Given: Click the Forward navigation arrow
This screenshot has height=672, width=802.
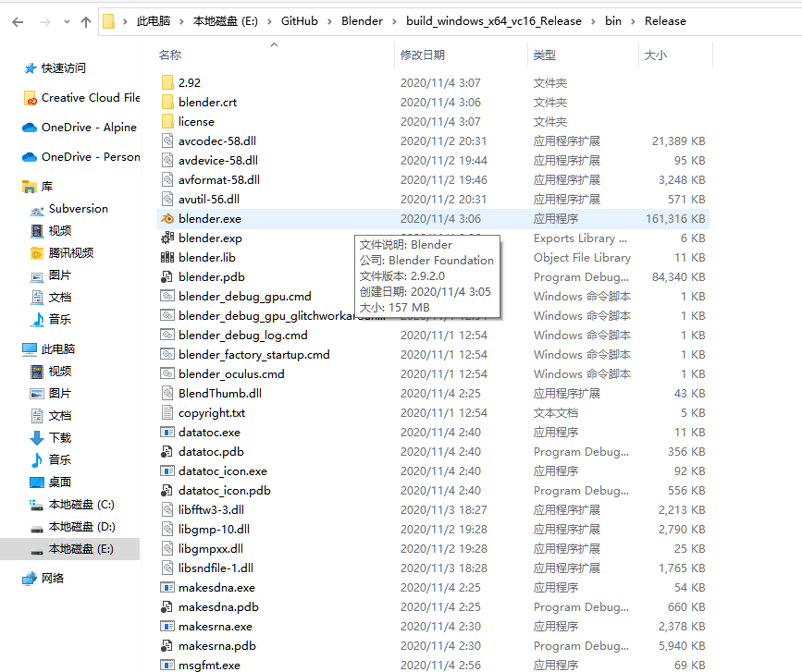Looking at the screenshot, I should (x=45, y=22).
